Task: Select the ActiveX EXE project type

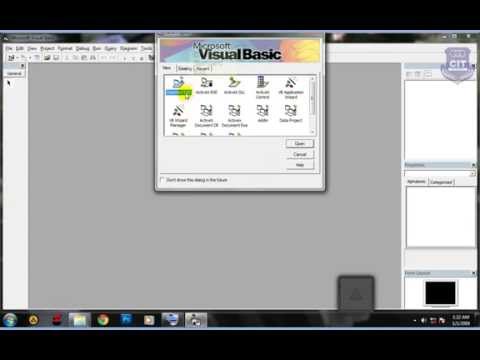Action: (206, 85)
